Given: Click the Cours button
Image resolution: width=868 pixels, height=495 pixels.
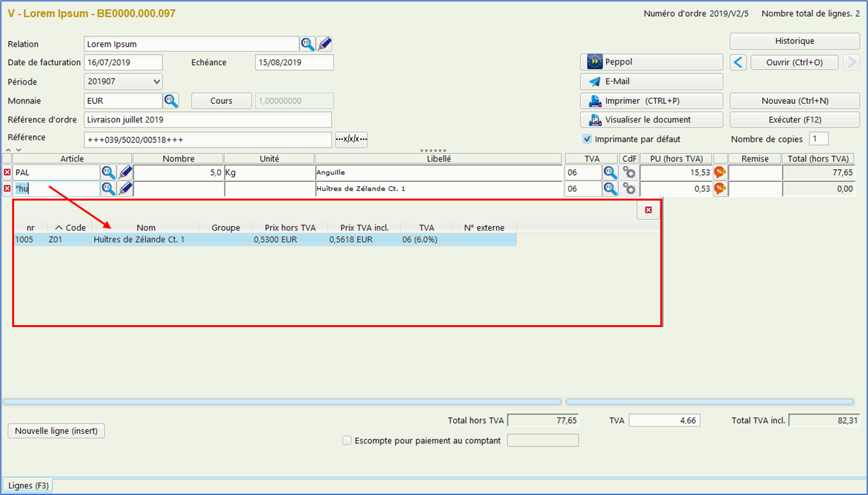Looking at the screenshot, I should (221, 101).
